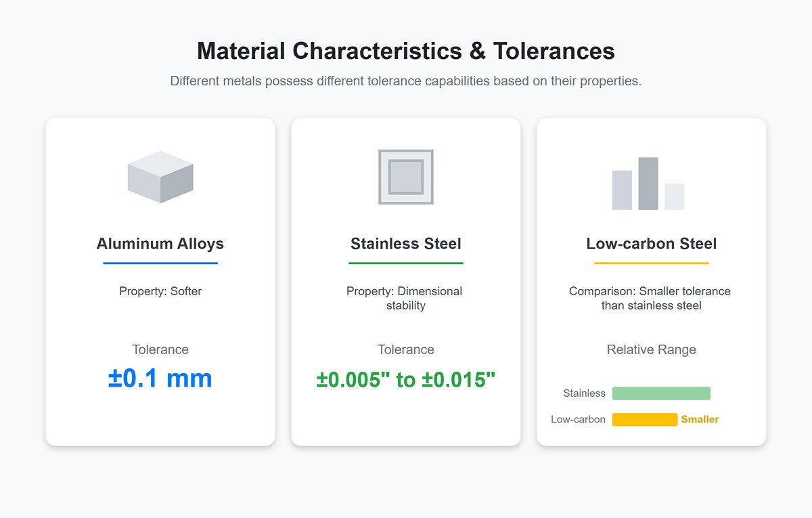Click the ±0.005" to ±0.015" tolerance text

click(x=405, y=380)
